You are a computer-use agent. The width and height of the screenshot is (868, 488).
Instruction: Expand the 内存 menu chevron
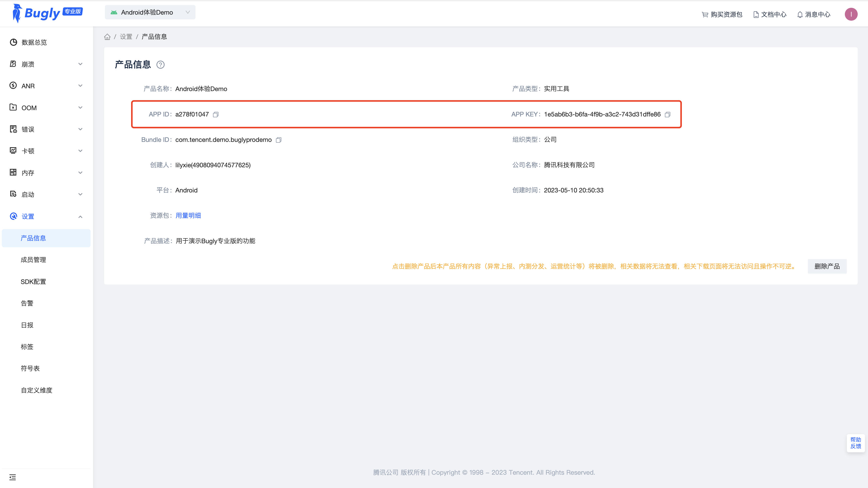[x=80, y=173]
